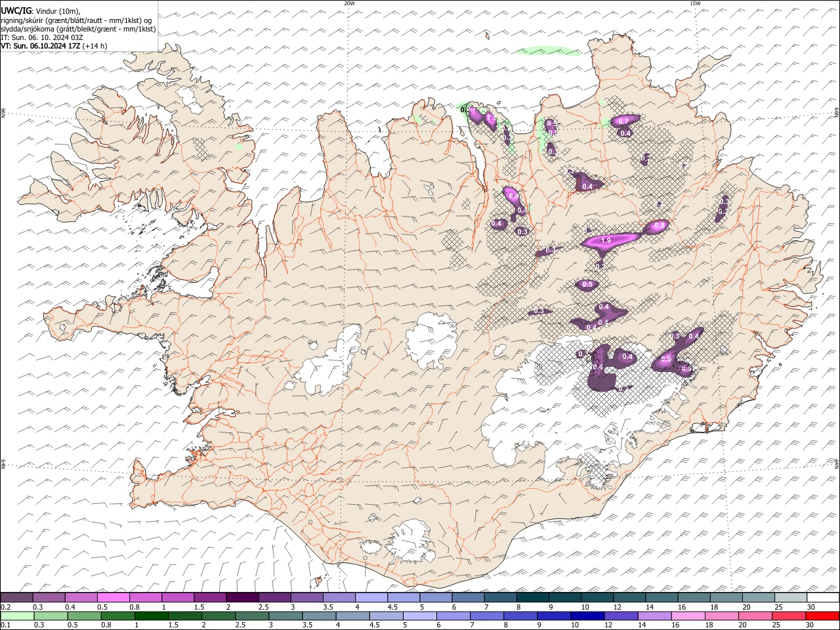Screen dimensions: 840x630
Task: Click the deep navy rain swatch between 10 and 12
Action: [x=587, y=616]
